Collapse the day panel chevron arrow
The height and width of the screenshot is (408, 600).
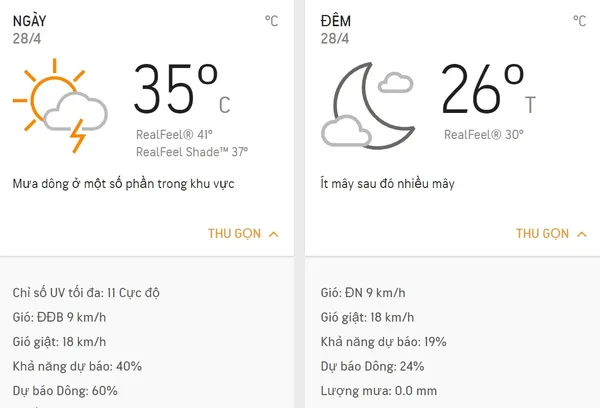pos(274,234)
